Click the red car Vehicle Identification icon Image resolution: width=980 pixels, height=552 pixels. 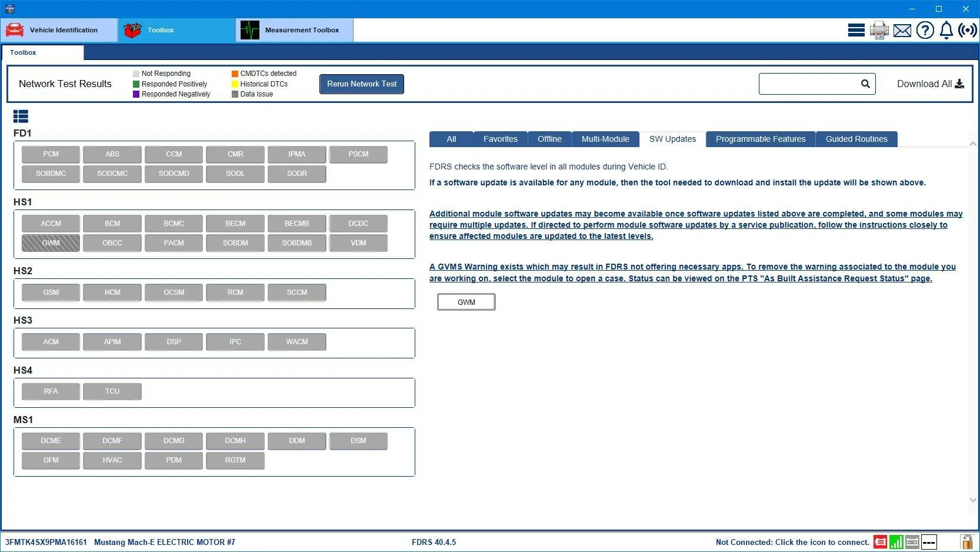point(15,30)
